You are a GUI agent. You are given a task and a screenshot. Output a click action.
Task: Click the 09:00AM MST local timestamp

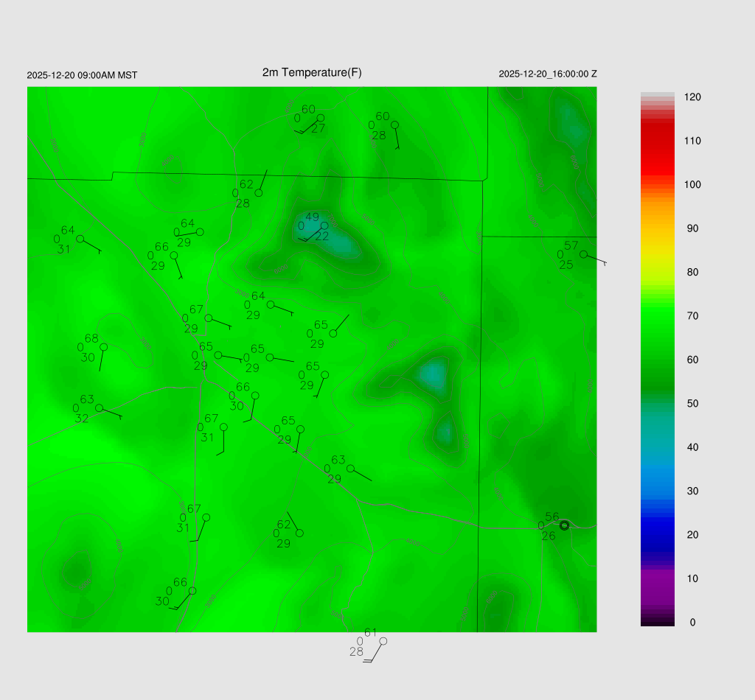(82, 75)
